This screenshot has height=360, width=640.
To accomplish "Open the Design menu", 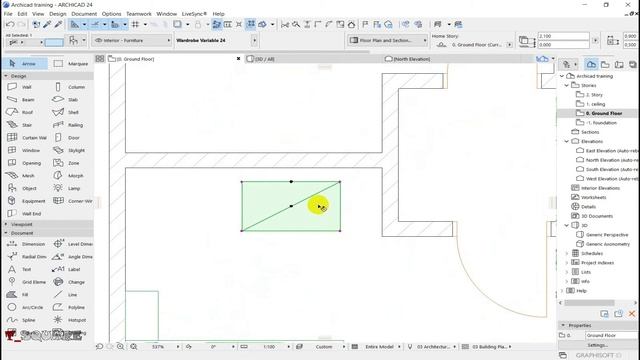I will pyautogui.click(x=58, y=14).
